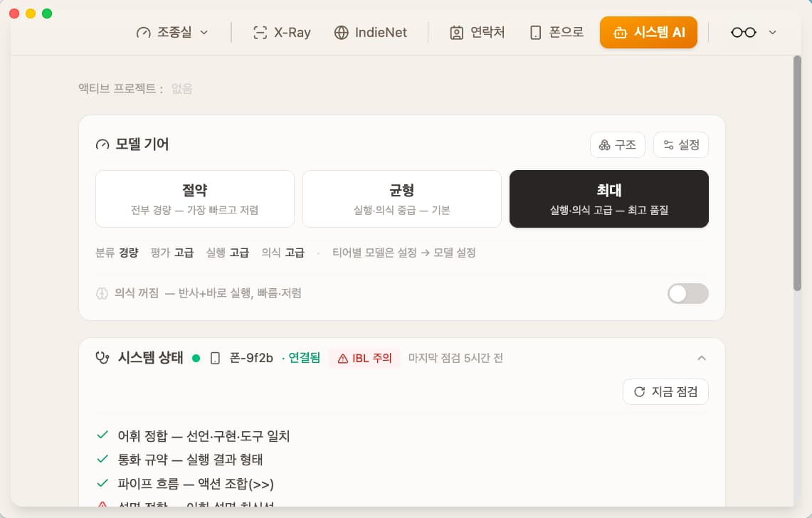The width and height of the screenshot is (812, 518).
Task: Select the 균형 balanced gear mode
Action: click(402, 199)
